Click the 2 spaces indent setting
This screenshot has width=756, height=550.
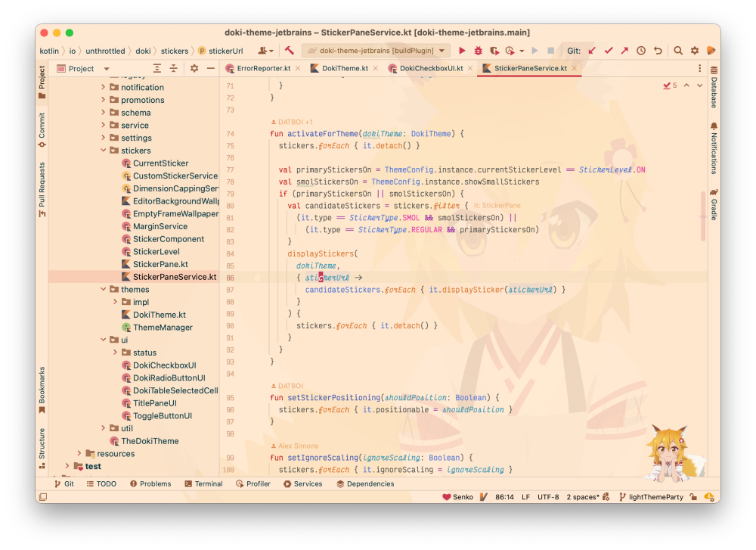pyautogui.click(x=583, y=497)
